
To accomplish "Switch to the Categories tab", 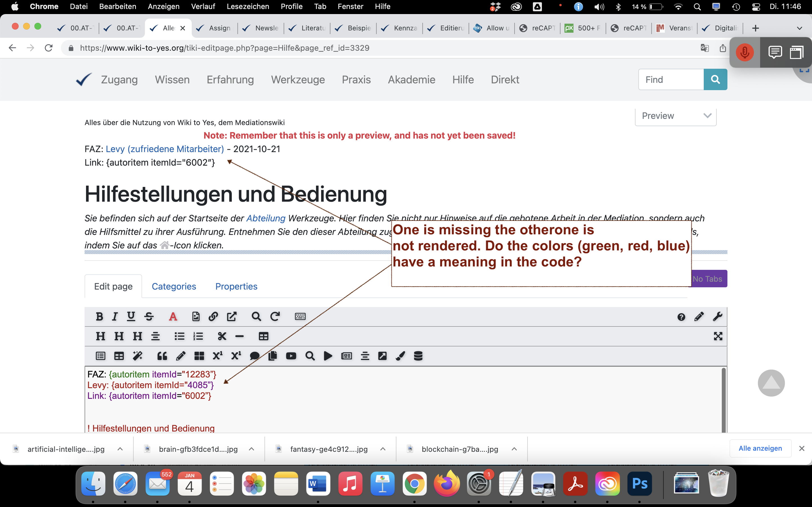I will tap(174, 286).
